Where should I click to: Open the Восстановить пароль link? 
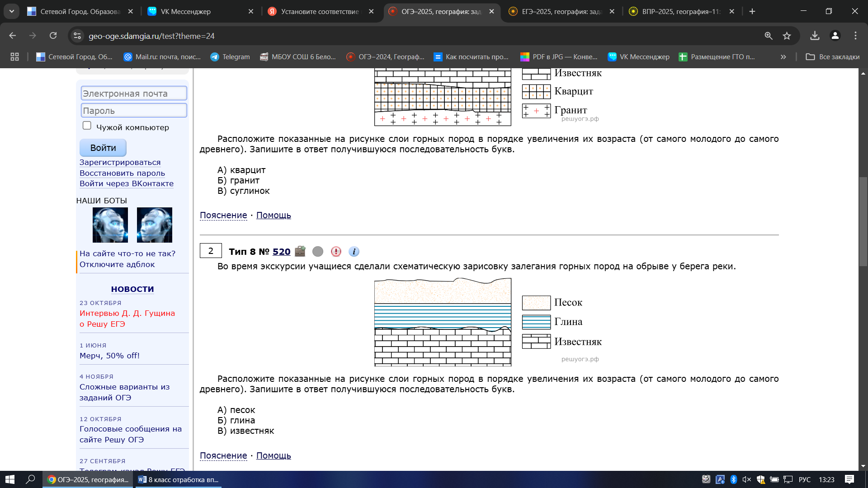(x=122, y=173)
